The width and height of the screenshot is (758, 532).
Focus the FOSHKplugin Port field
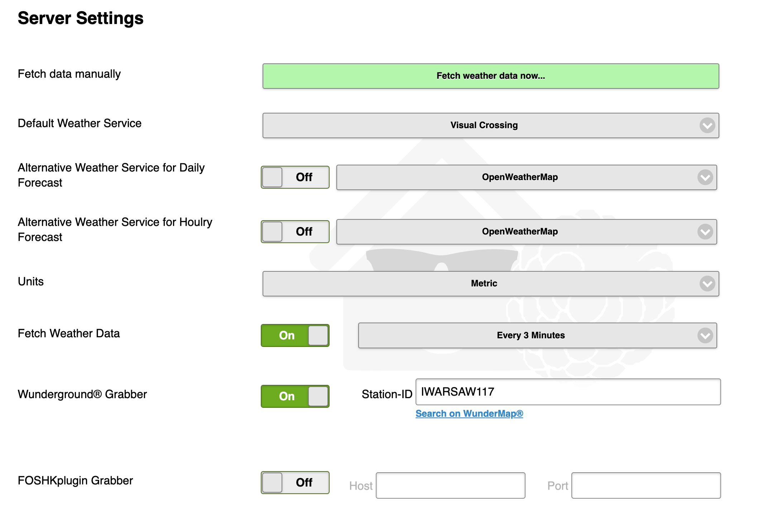pyautogui.click(x=646, y=485)
